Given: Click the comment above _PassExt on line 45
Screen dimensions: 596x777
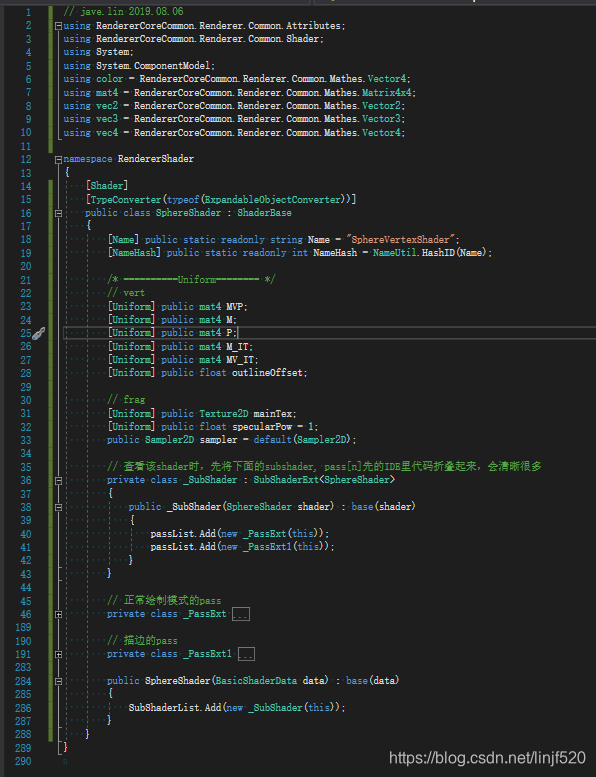Looking at the screenshot, I should point(164,601).
